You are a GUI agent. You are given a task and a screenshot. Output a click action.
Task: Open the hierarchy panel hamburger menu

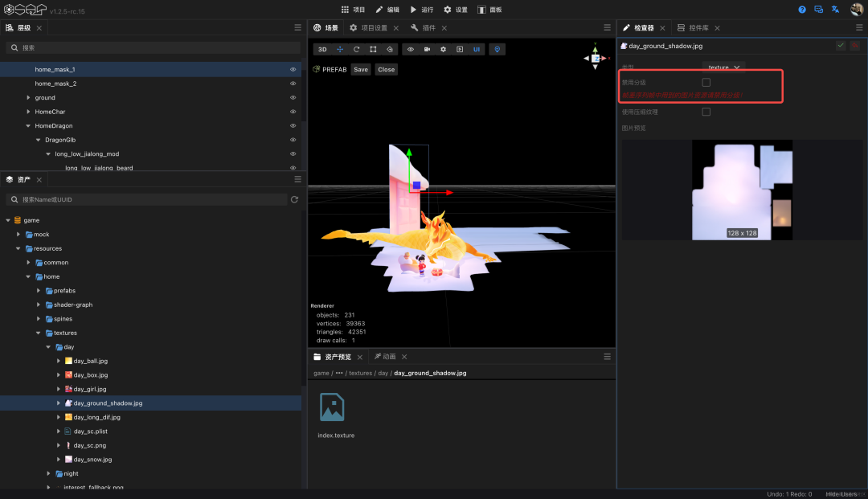pyautogui.click(x=298, y=27)
